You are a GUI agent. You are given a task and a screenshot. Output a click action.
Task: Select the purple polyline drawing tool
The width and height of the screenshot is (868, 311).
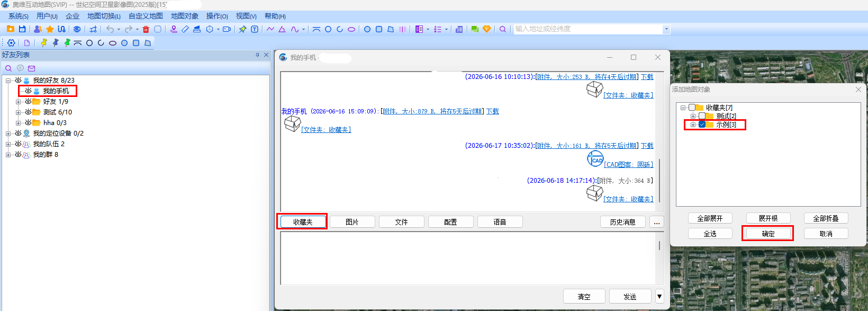tap(270, 29)
